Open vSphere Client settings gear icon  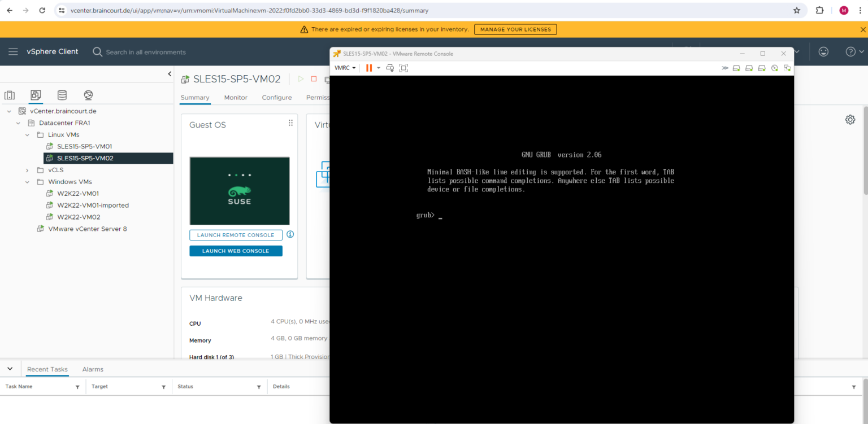pos(850,119)
